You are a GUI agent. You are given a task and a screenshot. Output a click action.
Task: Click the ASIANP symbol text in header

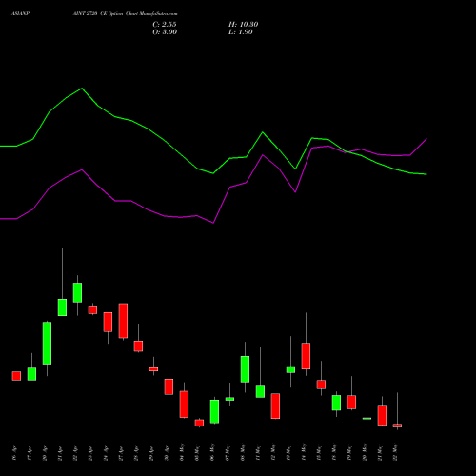[x=21, y=14]
